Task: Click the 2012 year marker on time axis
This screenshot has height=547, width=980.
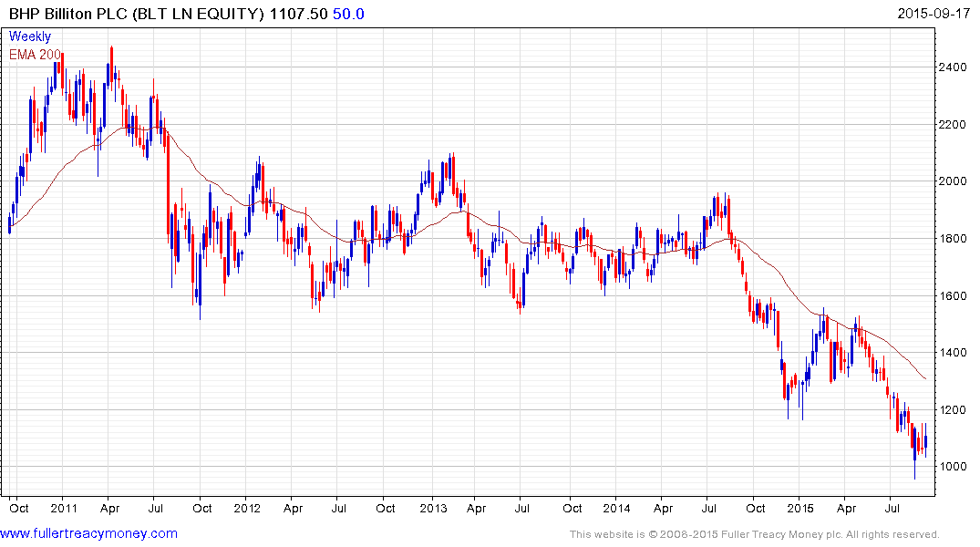Action: coord(247,508)
